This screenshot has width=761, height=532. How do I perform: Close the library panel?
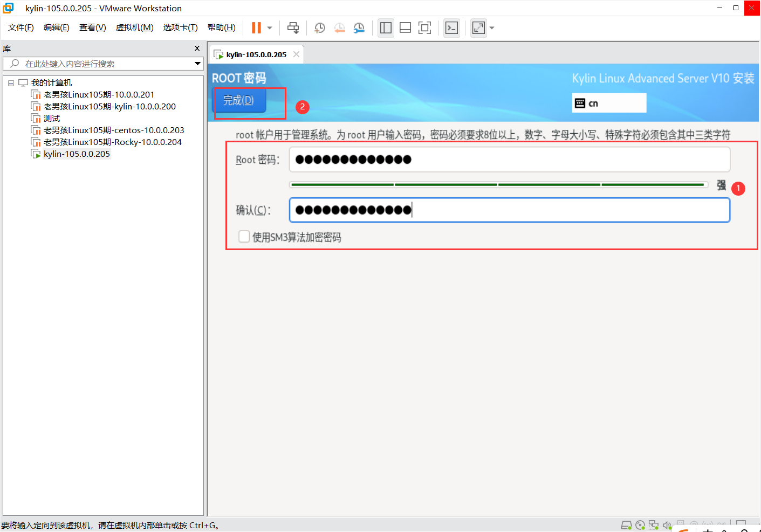pyautogui.click(x=197, y=49)
